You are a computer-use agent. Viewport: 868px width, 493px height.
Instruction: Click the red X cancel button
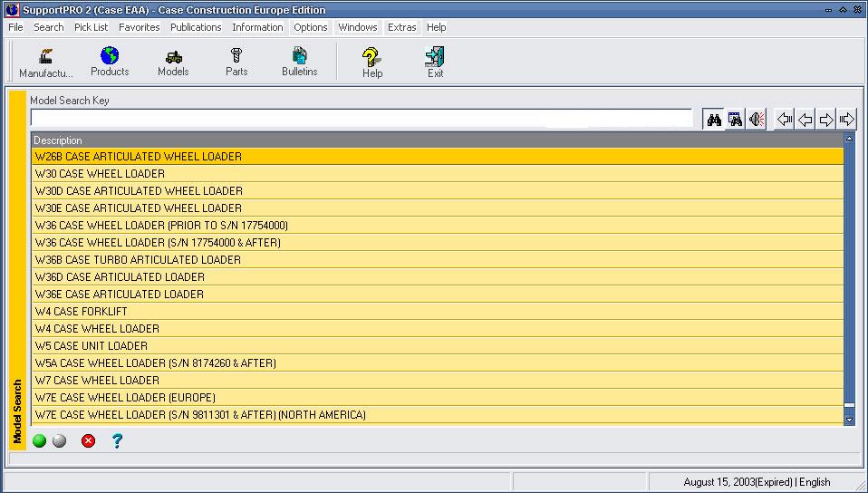coord(88,441)
